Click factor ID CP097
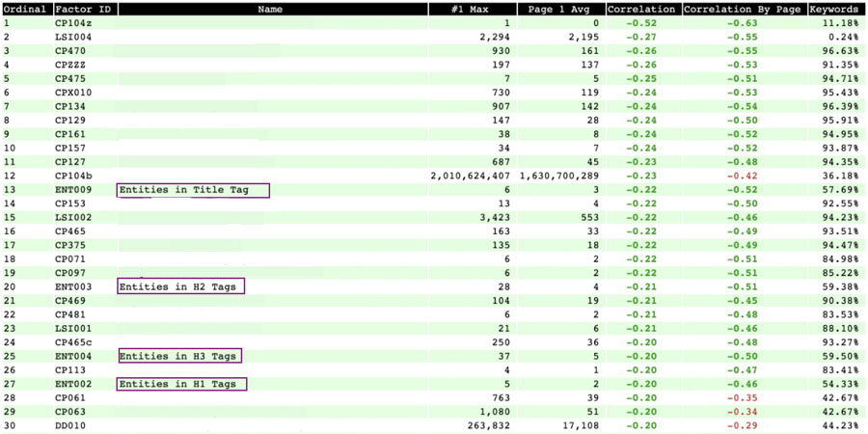Screen dimensions: 868x434 pos(69,273)
